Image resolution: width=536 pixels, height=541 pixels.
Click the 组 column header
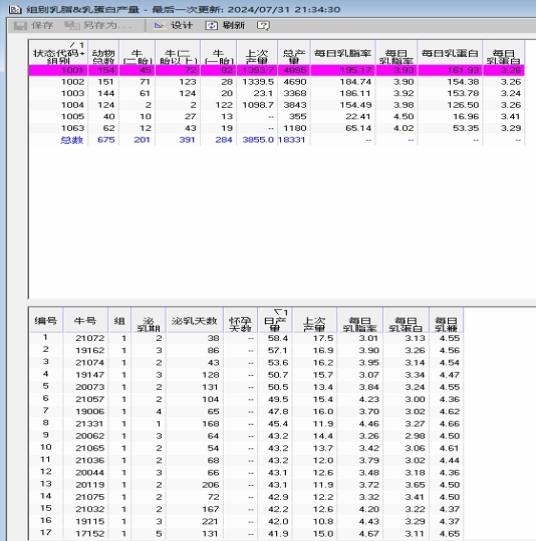(119, 321)
